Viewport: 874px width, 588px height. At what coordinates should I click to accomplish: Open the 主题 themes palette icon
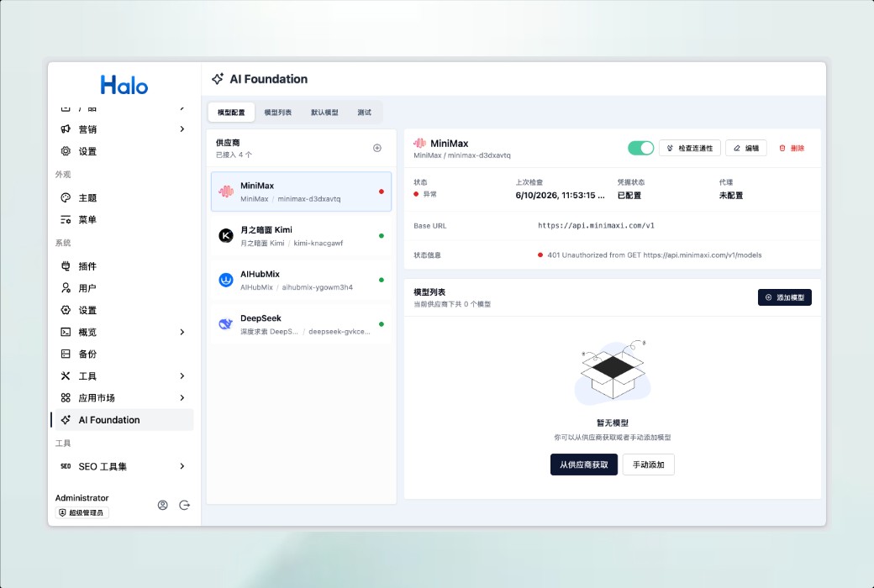click(66, 197)
